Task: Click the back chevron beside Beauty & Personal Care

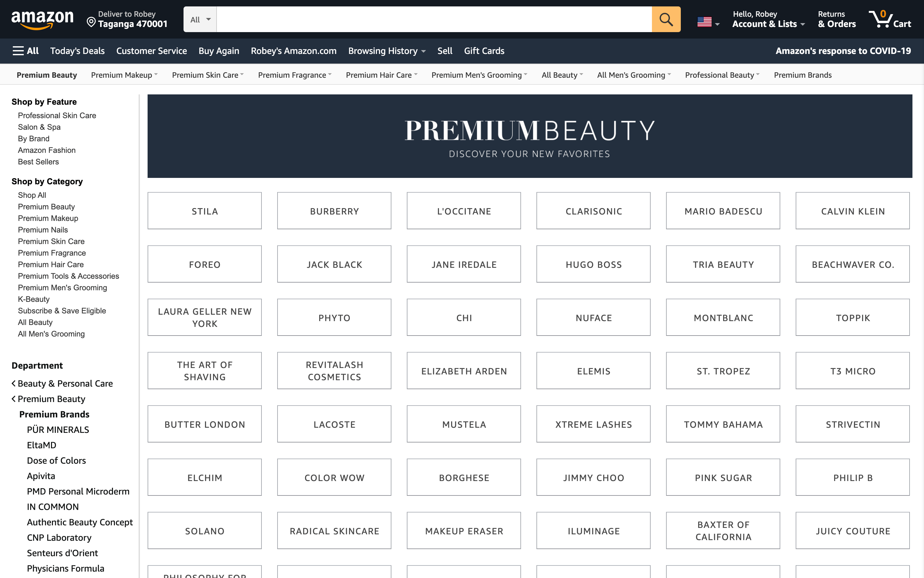Action: tap(14, 383)
